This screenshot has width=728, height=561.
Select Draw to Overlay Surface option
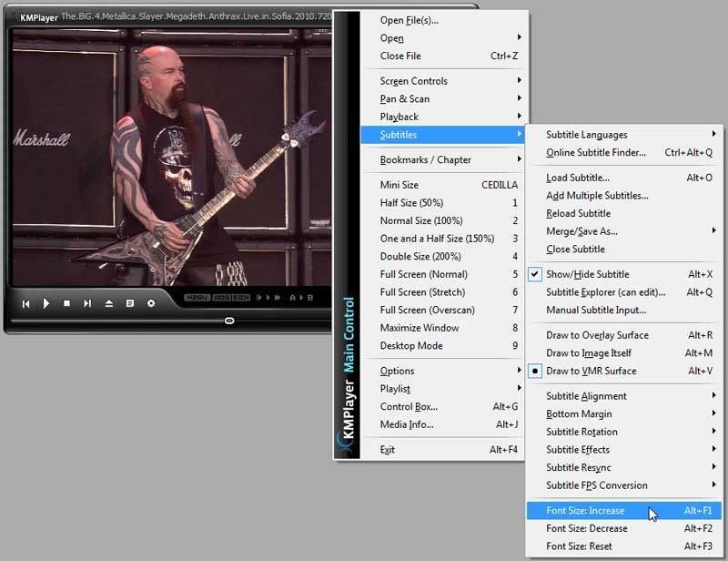(622, 335)
